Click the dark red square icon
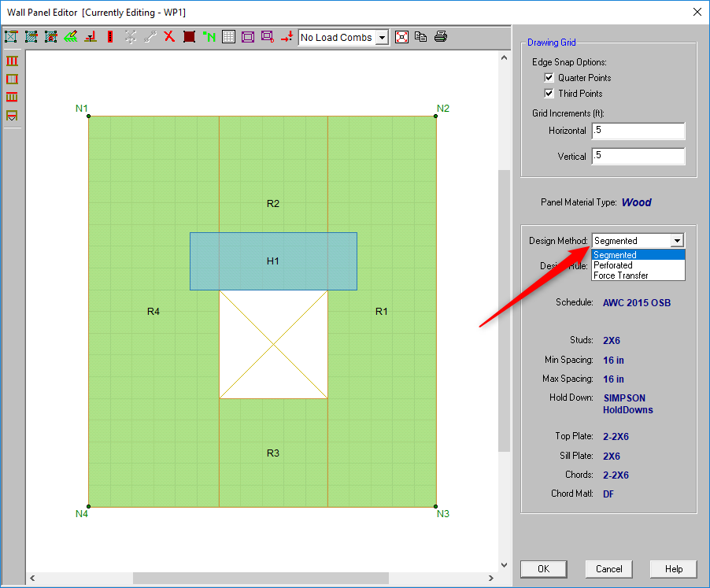The height and width of the screenshot is (588, 710). pos(189,37)
